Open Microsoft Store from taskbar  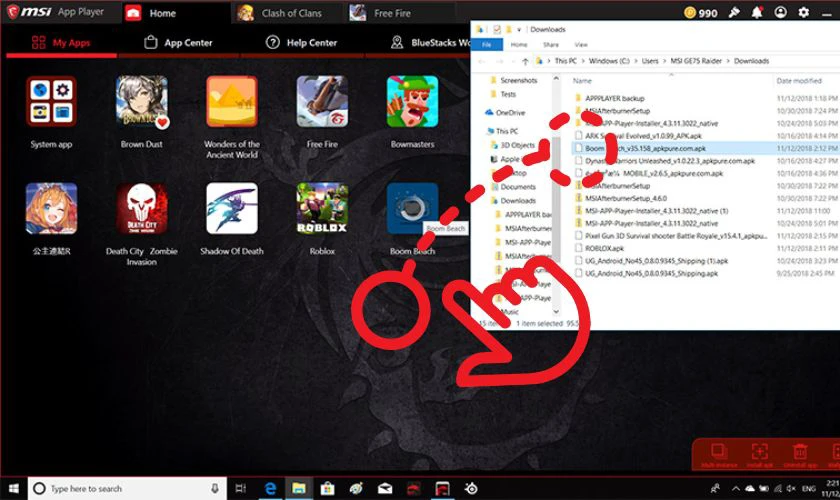click(327, 488)
